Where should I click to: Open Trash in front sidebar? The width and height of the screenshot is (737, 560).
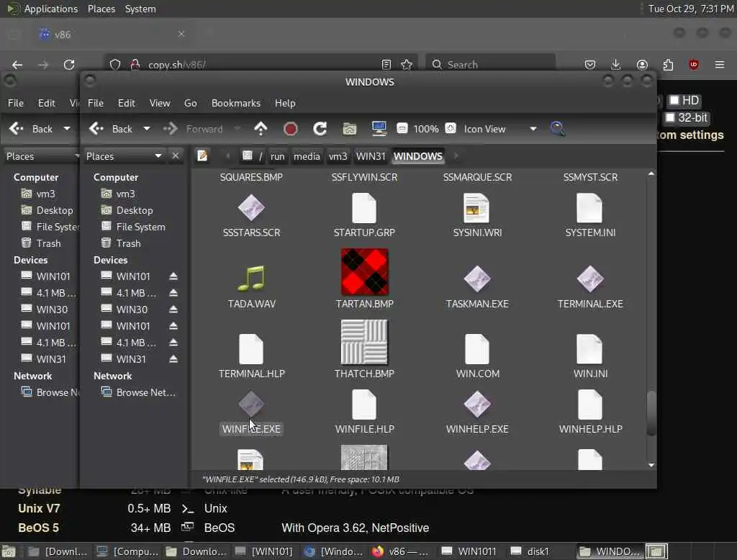121,243
